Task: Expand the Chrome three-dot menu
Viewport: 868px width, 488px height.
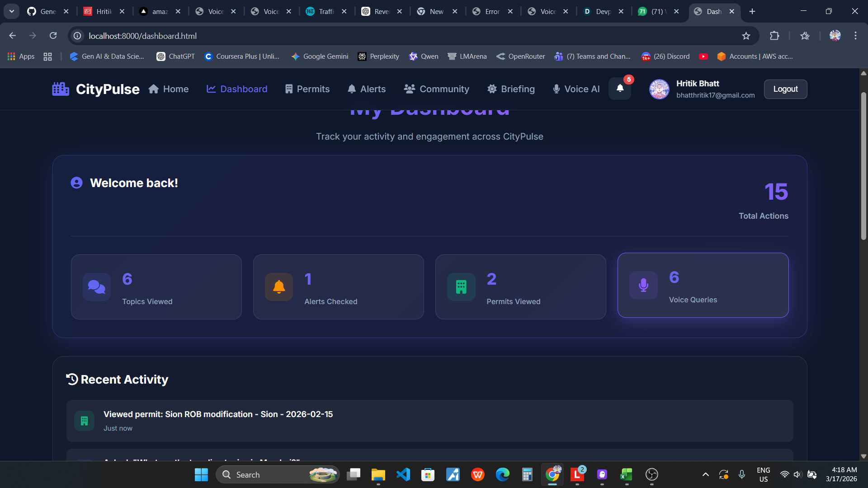Action: pyautogui.click(x=855, y=36)
